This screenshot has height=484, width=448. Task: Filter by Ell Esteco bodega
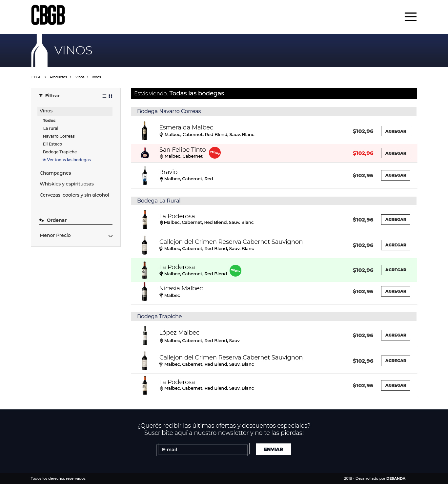point(52,144)
